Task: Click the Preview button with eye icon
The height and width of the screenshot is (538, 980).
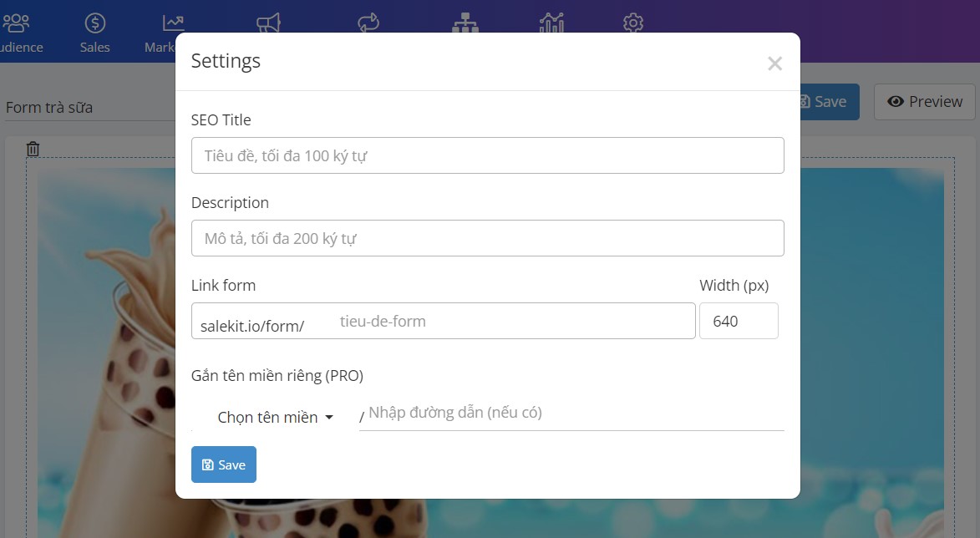Action: click(924, 102)
